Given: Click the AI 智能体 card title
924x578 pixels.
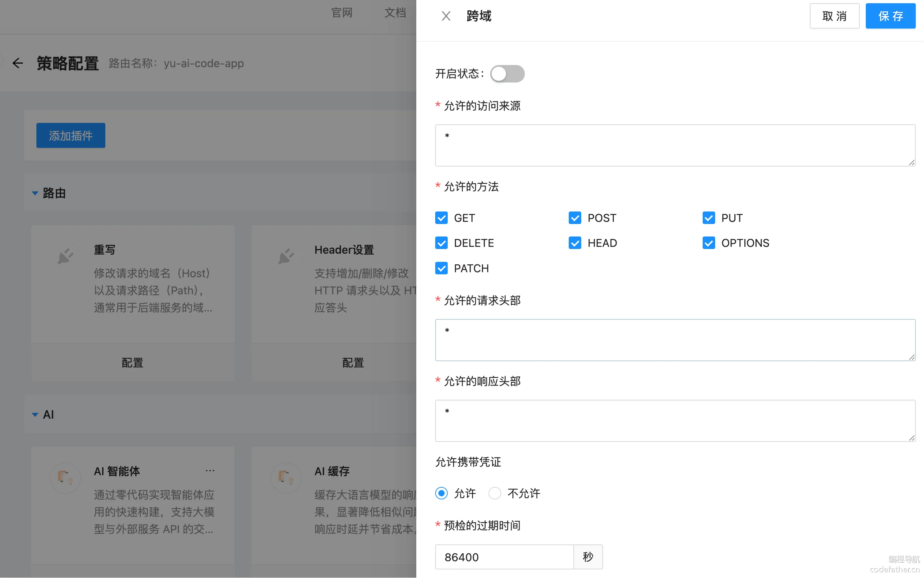Looking at the screenshot, I should tap(117, 471).
